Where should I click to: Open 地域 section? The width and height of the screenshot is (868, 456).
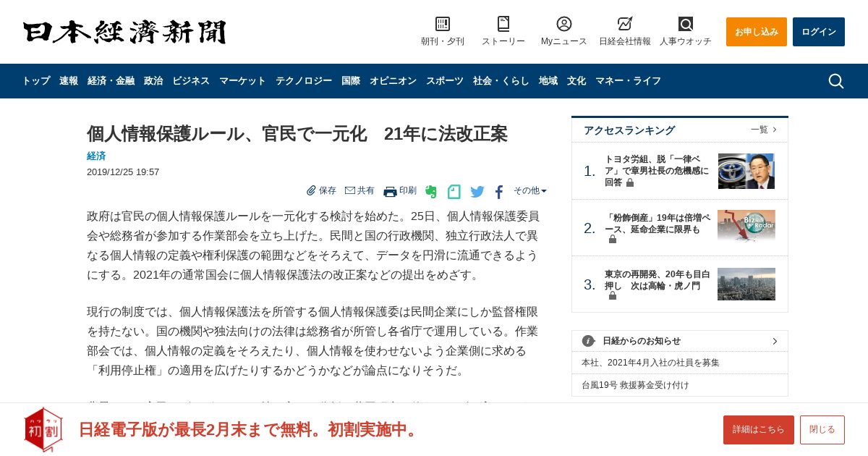548,81
